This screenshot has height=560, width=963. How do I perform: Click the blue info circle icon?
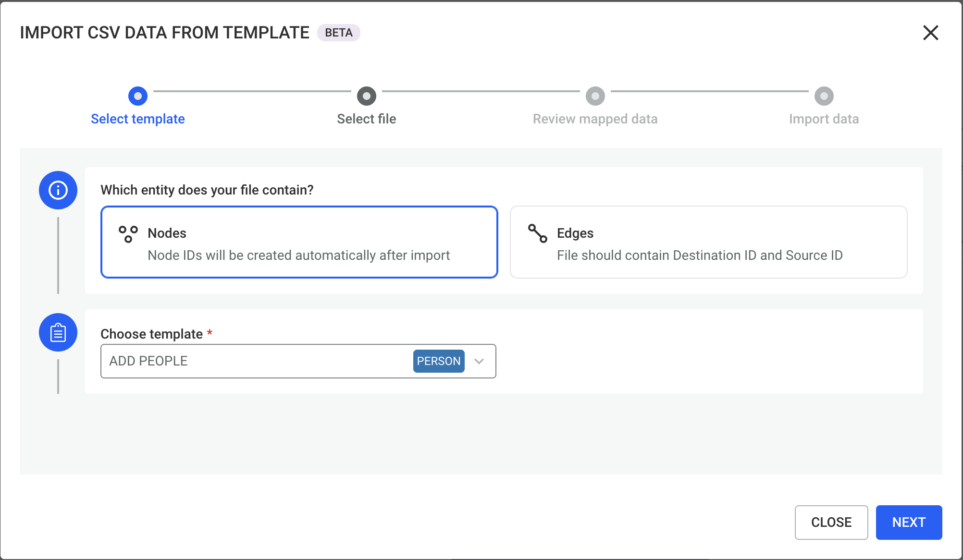tap(58, 190)
